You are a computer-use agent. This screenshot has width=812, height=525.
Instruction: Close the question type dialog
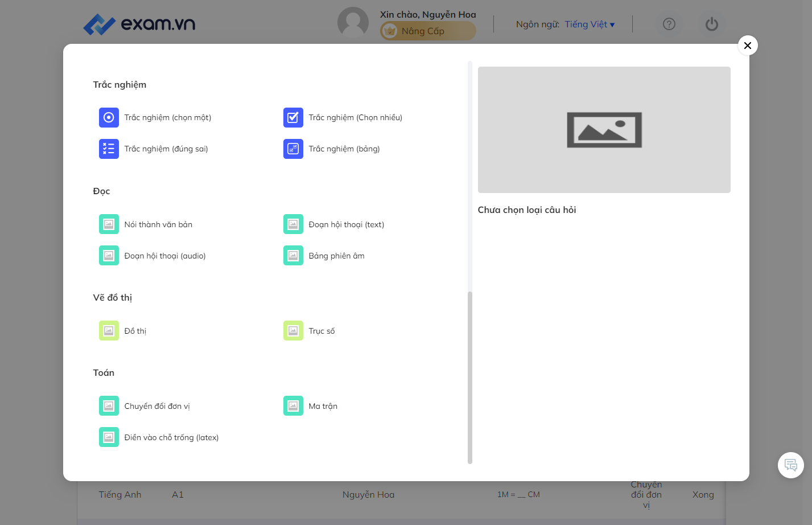[x=748, y=46]
